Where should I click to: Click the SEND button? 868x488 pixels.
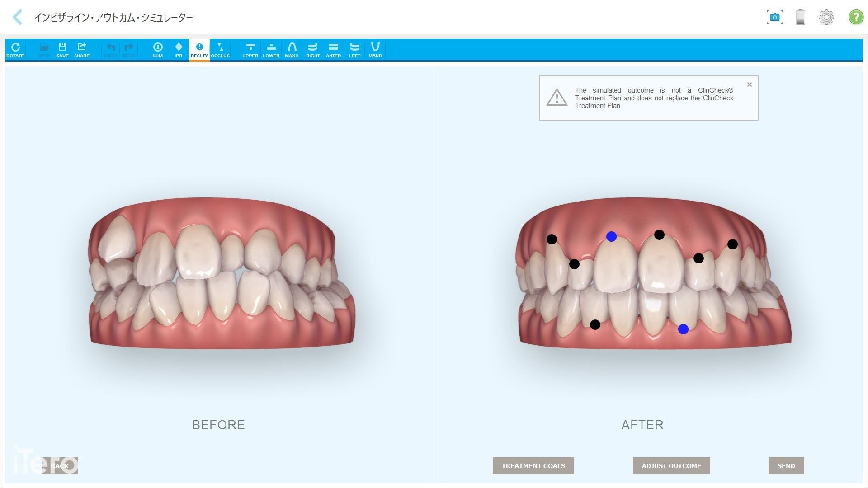786,466
